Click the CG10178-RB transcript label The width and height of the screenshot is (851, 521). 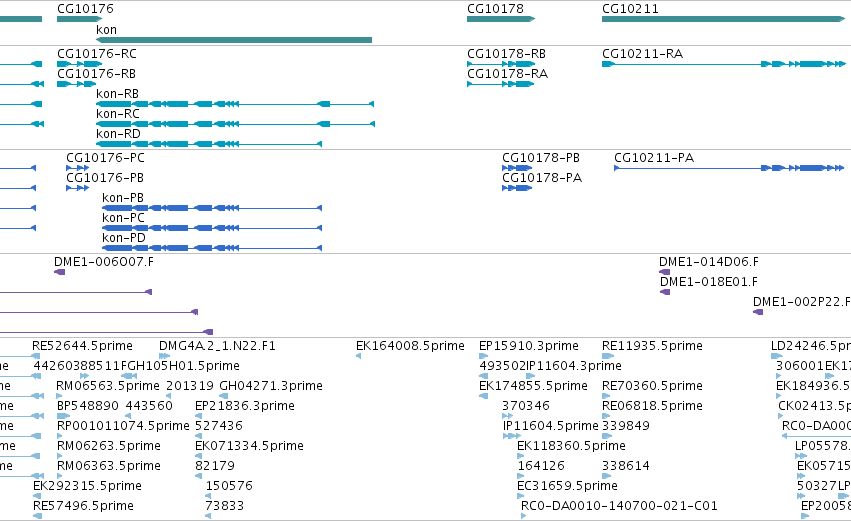click(506, 54)
